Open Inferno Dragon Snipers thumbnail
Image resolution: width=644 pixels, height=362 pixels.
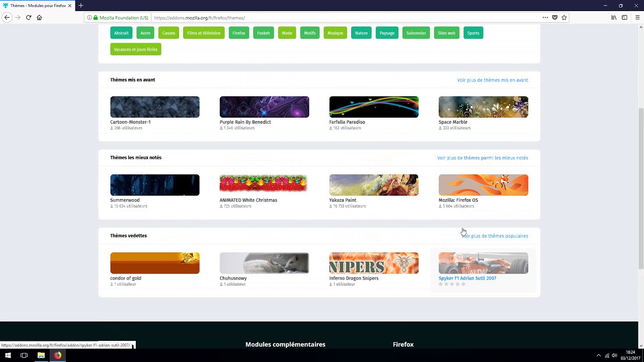pyautogui.click(x=374, y=263)
